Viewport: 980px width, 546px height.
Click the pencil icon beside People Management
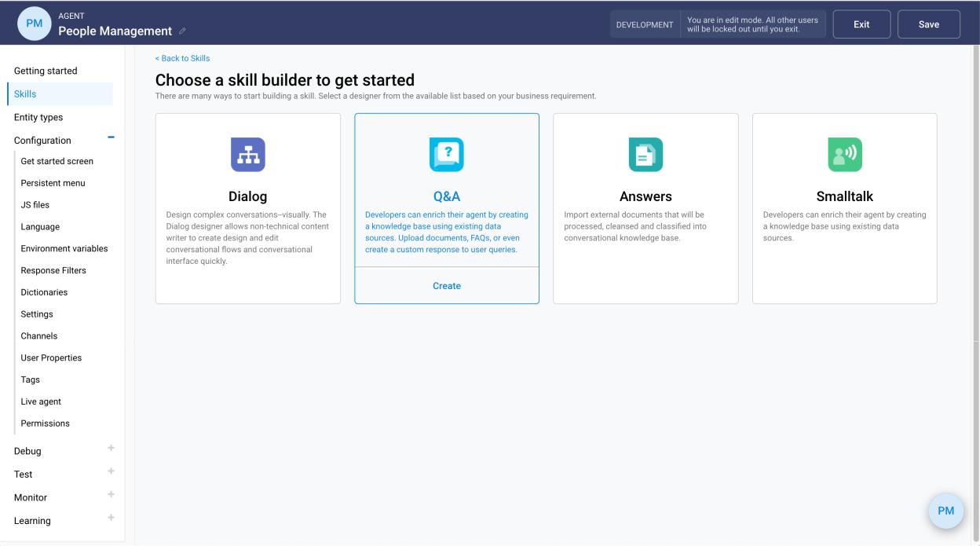[x=183, y=31]
